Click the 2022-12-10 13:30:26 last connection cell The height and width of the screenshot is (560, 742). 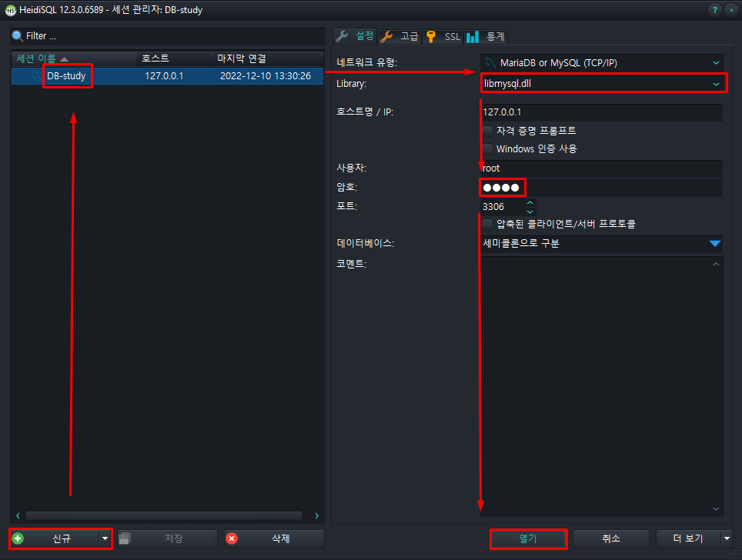[x=266, y=75]
